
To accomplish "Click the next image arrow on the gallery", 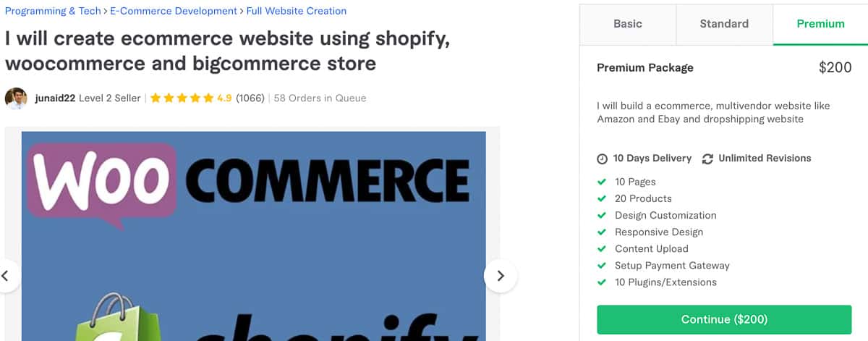I will (x=500, y=276).
